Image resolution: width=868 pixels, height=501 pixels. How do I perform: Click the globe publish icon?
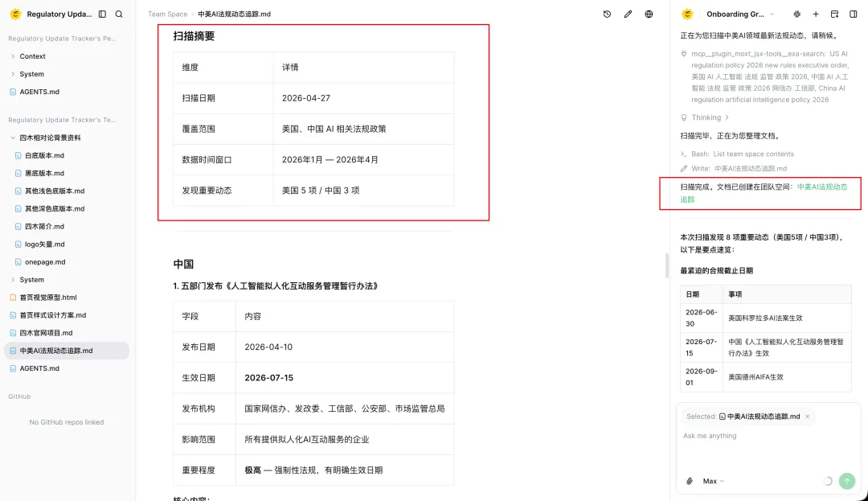pos(649,14)
